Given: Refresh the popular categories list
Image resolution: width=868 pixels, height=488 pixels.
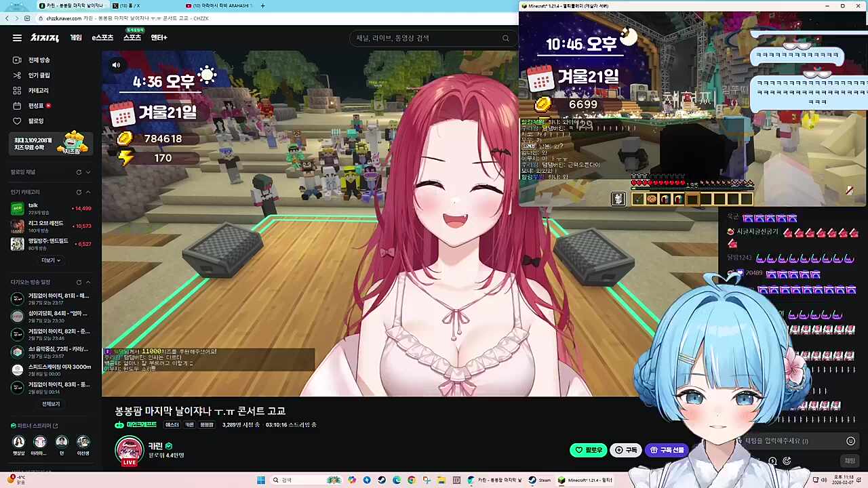Looking at the screenshot, I should [79, 192].
